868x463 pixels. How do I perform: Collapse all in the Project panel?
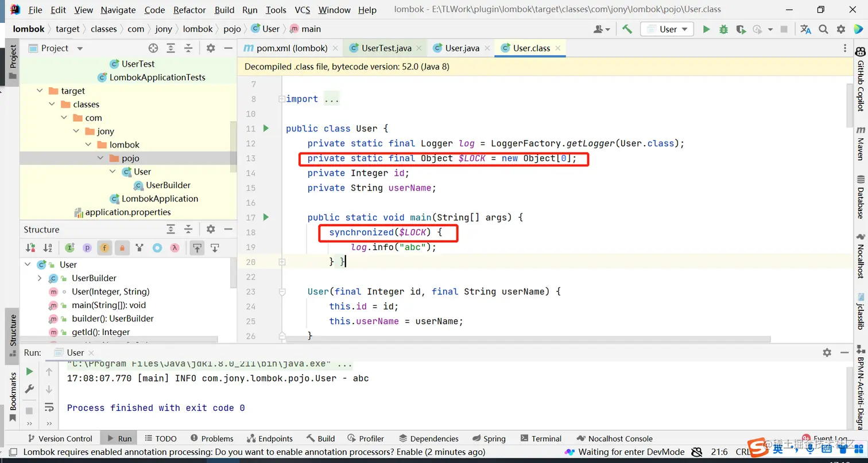coord(188,48)
